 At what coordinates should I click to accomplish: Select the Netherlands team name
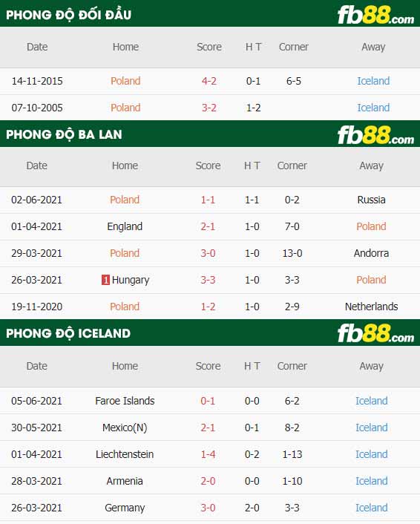[x=371, y=307]
